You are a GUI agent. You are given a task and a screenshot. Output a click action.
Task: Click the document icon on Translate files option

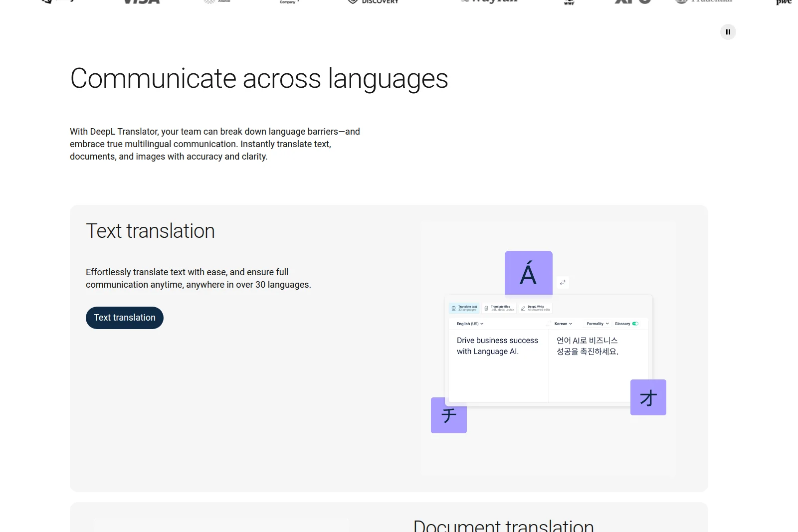(x=486, y=308)
